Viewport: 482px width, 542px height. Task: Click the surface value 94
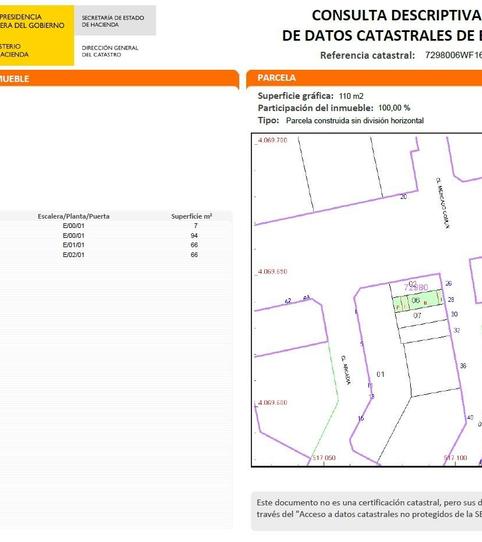[x=194, y=236]
